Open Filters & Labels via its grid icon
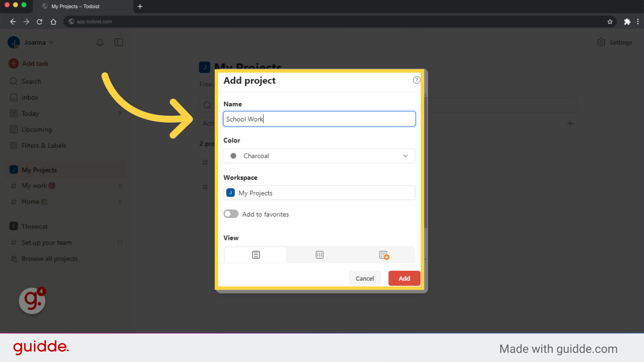The width and height of the screenshot is (644, 362). point(13,145)
